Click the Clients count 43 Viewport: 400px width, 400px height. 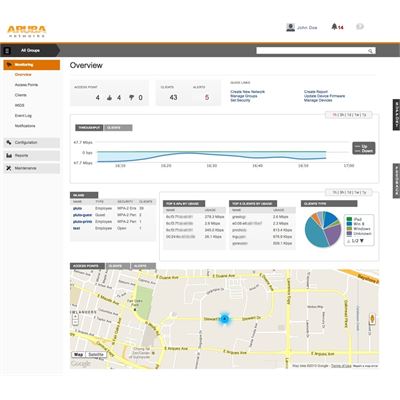pyautogui.click(x=173, y=98)
